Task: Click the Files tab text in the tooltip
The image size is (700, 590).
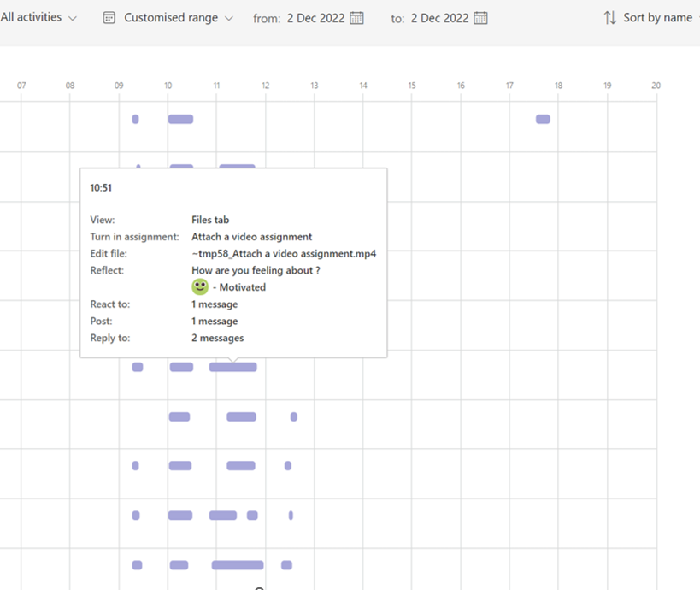Action: tap(210, 220)
